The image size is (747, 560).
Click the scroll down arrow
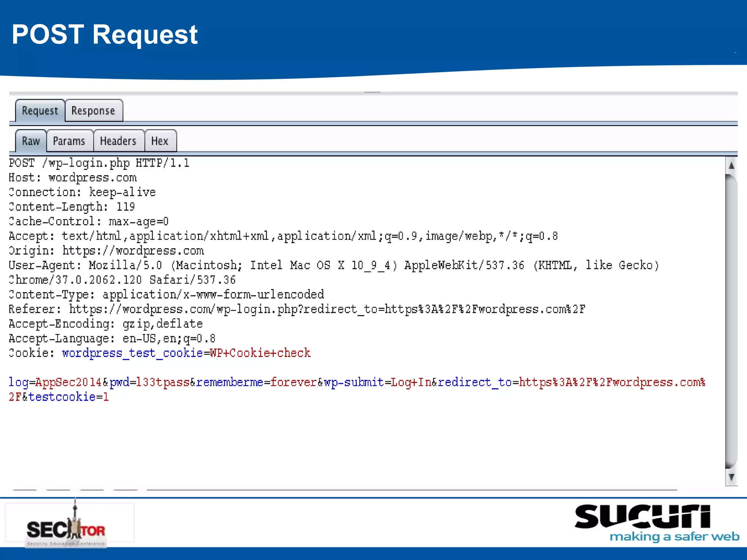[x=731, y=477]
